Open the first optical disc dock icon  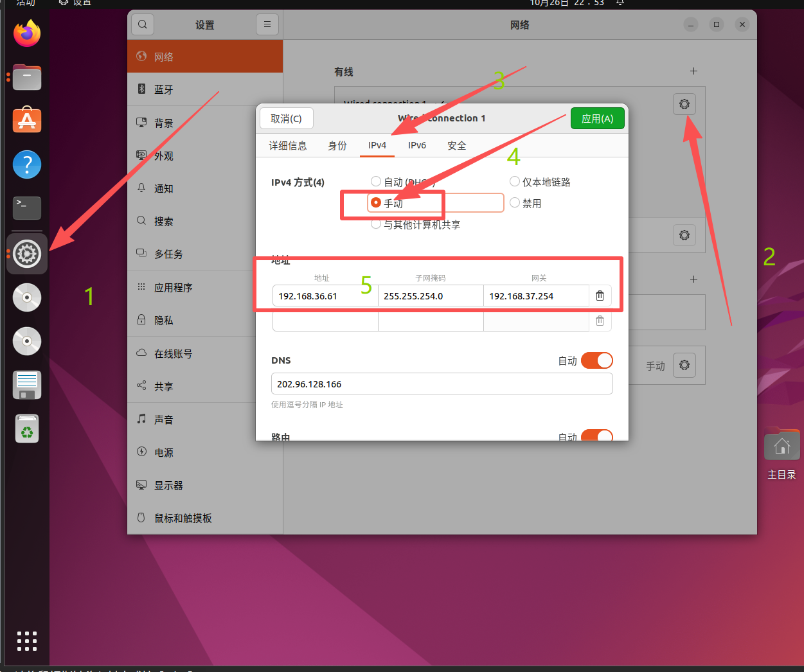[x=27, y=297]
